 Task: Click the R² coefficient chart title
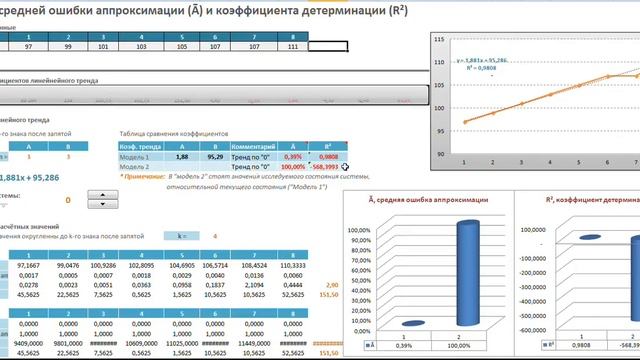coord(593,200)
